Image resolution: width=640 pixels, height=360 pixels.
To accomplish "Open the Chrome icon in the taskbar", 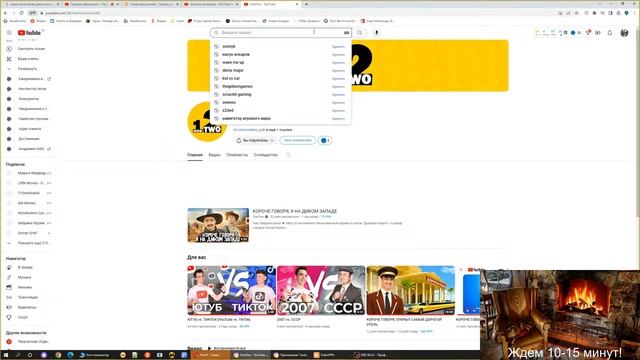I will [x=58, y=355].
